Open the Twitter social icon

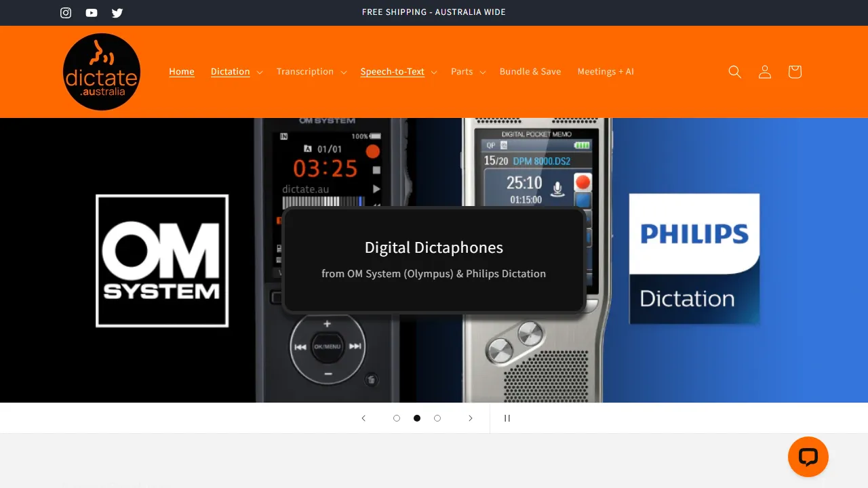117,12
